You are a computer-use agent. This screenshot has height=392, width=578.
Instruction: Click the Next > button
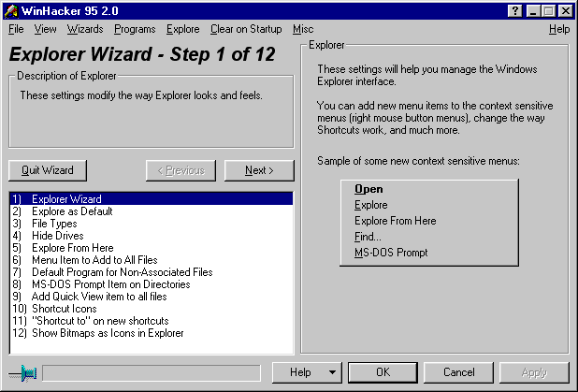click(259, 170)
